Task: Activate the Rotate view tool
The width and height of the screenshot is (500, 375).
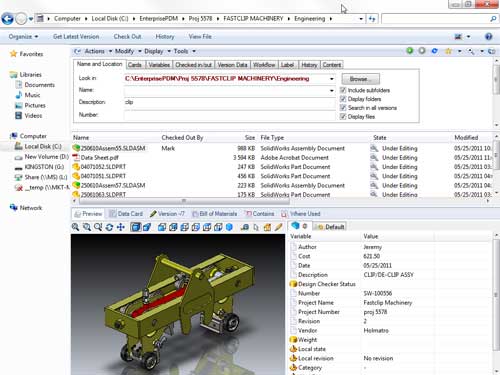Action: [109, 227]
